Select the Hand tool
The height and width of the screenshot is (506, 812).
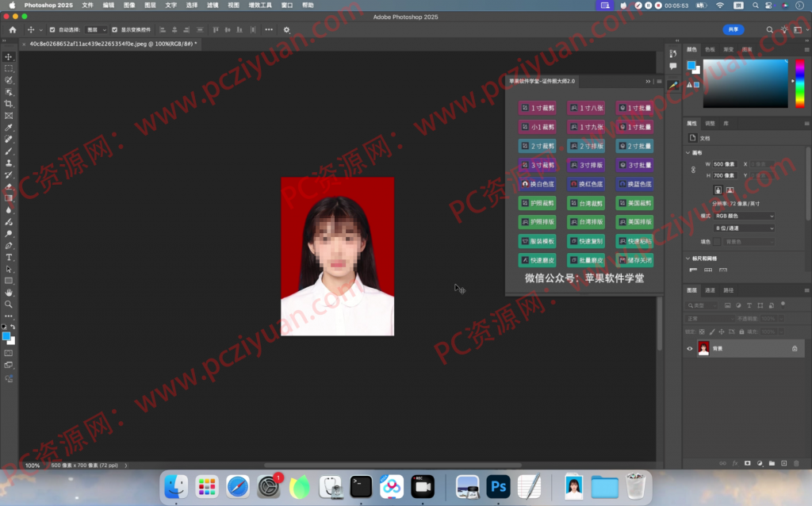point(9,293)
